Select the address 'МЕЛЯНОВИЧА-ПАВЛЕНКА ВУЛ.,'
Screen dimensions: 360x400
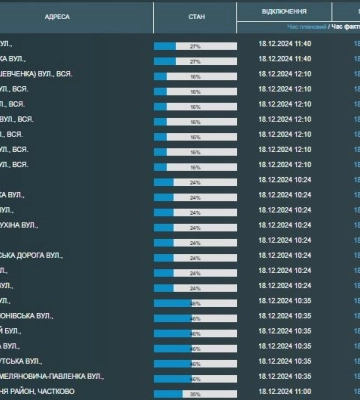pos(52,376)
